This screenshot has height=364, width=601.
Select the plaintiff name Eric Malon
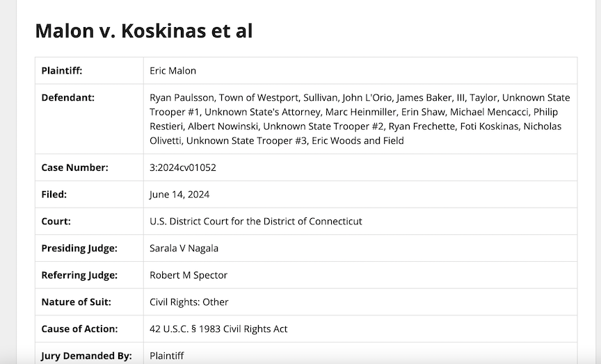click(x=173, y=71)
